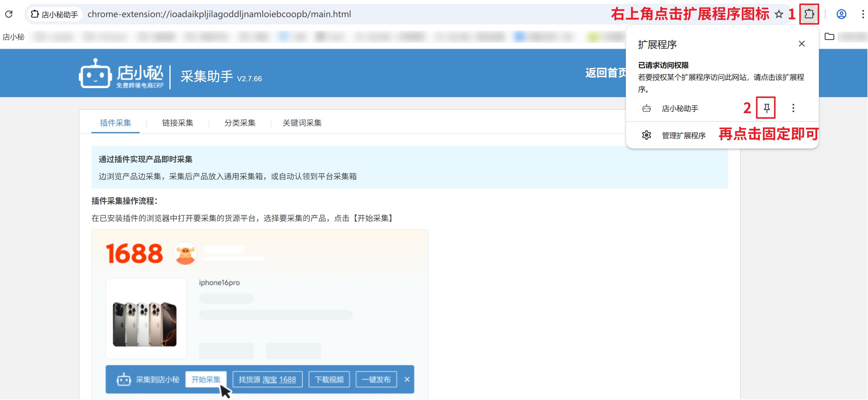The image size is (868, 400).
Task: Reload the page
Action: point(9,14)
